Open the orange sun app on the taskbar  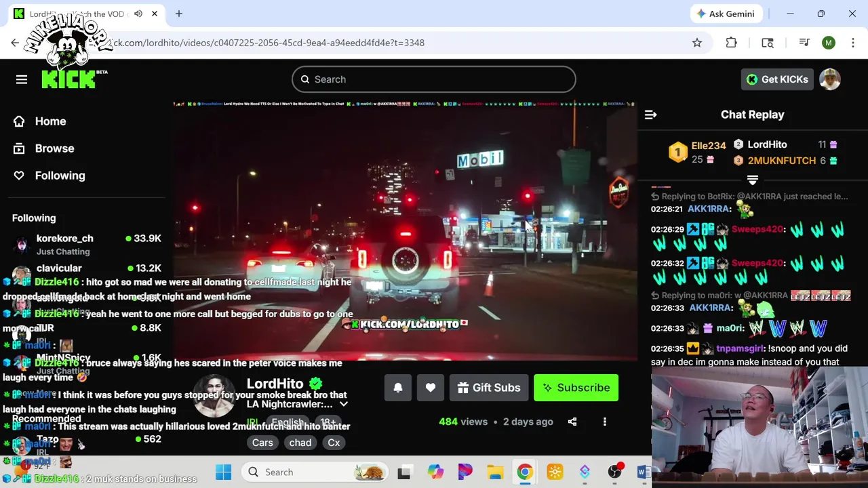(555, 472)
